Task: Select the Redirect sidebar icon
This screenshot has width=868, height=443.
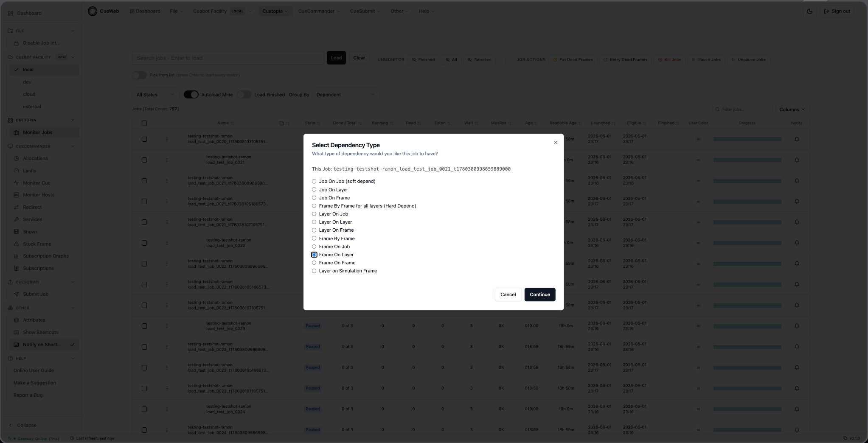Action: (16, 207)
